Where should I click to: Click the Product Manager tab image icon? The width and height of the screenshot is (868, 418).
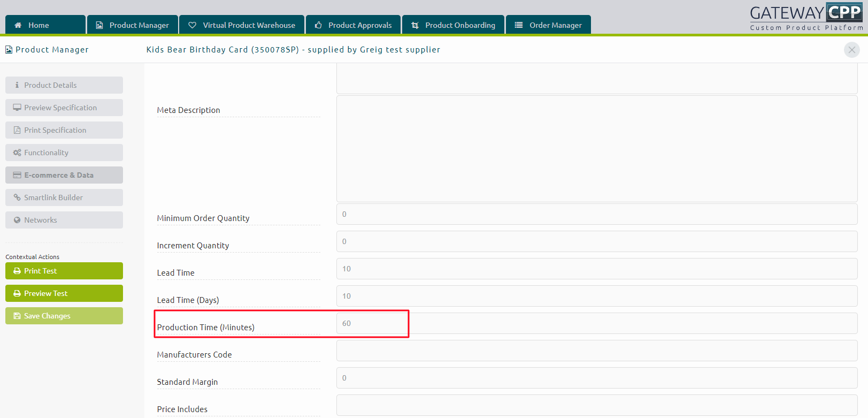coord(99,25)
